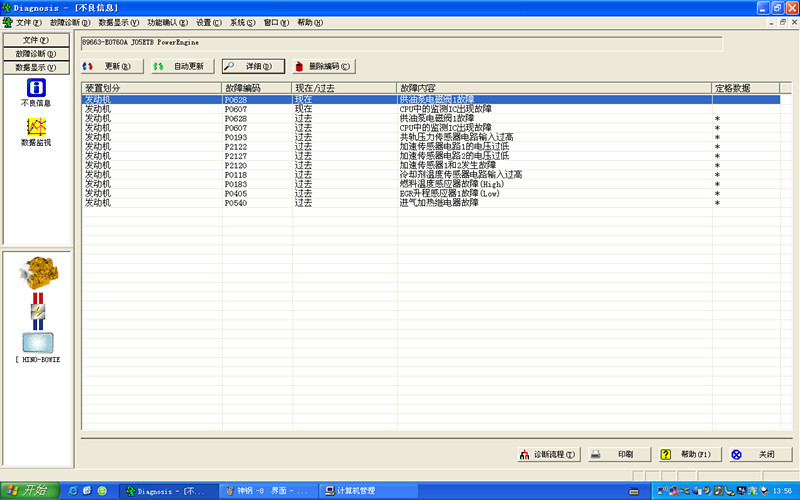This screenshot has height=500, width=800.
Task: Select fault code P0118
Action: coord(236,174)
